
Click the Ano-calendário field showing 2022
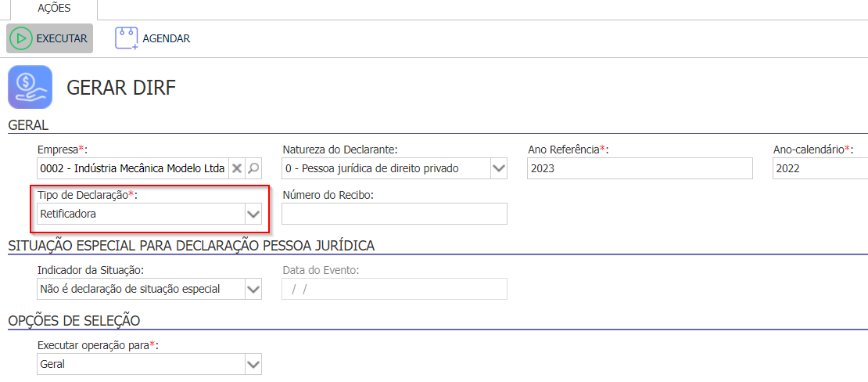(820, 168)
